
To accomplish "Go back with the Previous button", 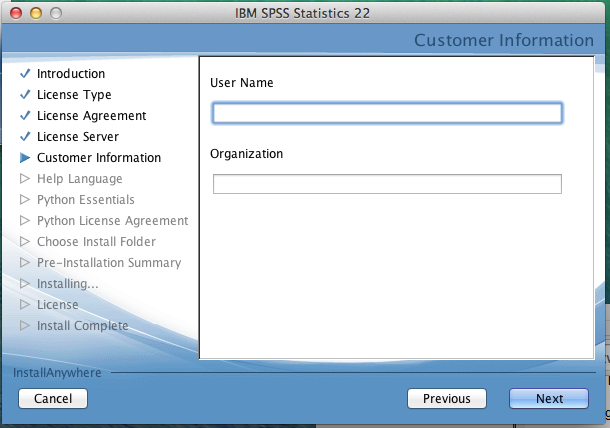I will pos(447,398).
